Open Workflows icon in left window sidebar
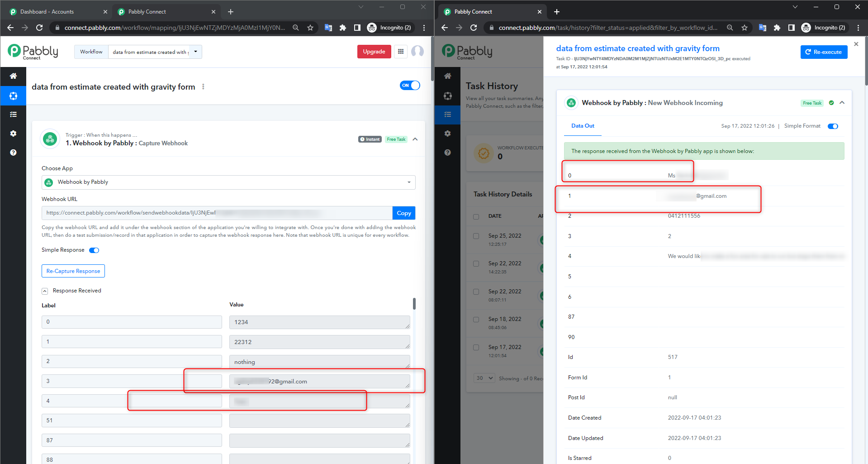 (13, 96)
